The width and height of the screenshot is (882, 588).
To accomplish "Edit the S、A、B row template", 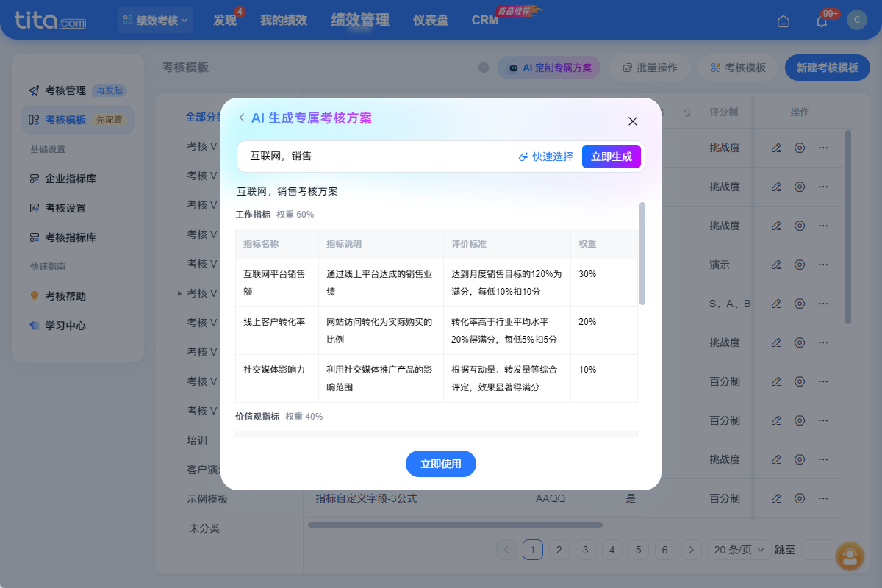I will (776, 304).
